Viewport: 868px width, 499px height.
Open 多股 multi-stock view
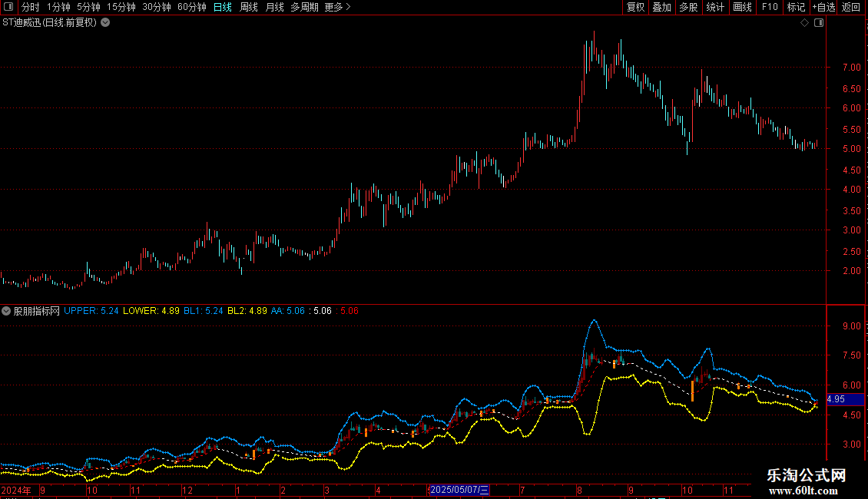click(688, 7)
